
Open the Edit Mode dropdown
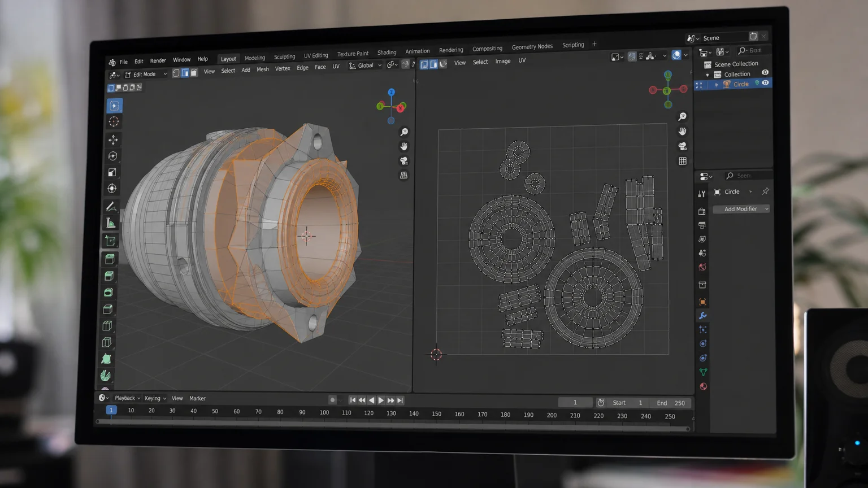146,74
